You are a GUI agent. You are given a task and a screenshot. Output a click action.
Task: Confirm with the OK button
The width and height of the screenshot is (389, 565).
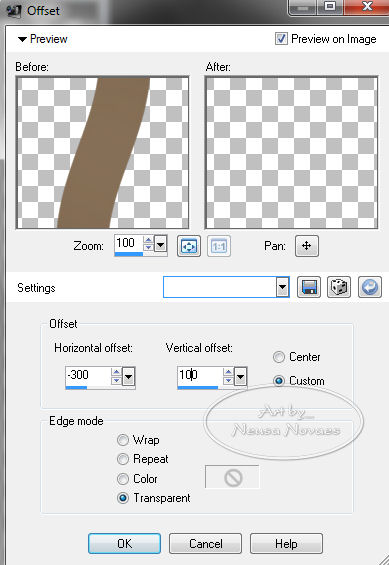point(124,543)
